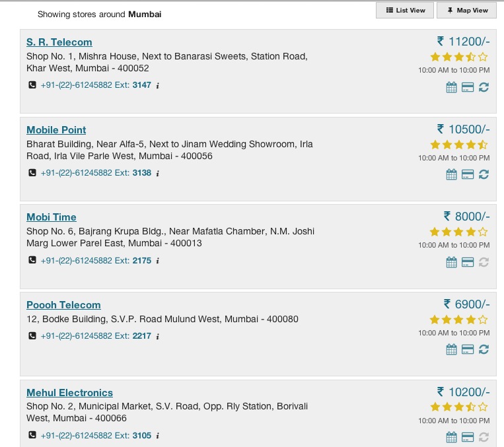504x447 pixels.
Task: Click star rating for Mehul Electronics
Action: (459, 407)
